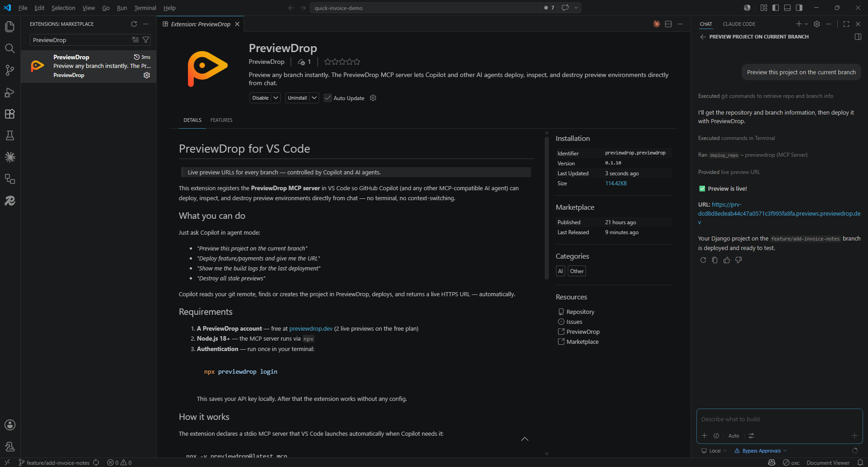This screenshot has height=467, width=868.
Task: Expand 'Executed git commands' step
Action: point(766,96)
